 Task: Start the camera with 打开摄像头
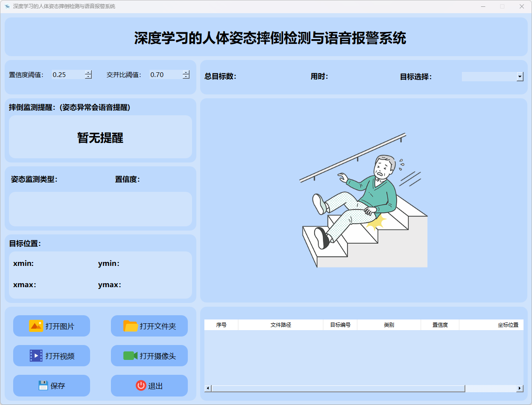click(149, 356)
